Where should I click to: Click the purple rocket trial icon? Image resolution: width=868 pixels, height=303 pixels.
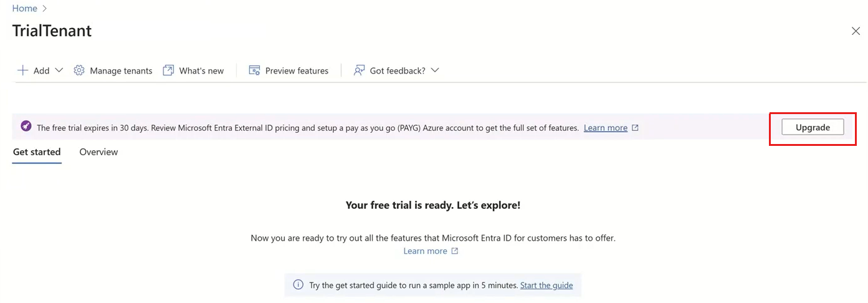click(x=26, y=127)
